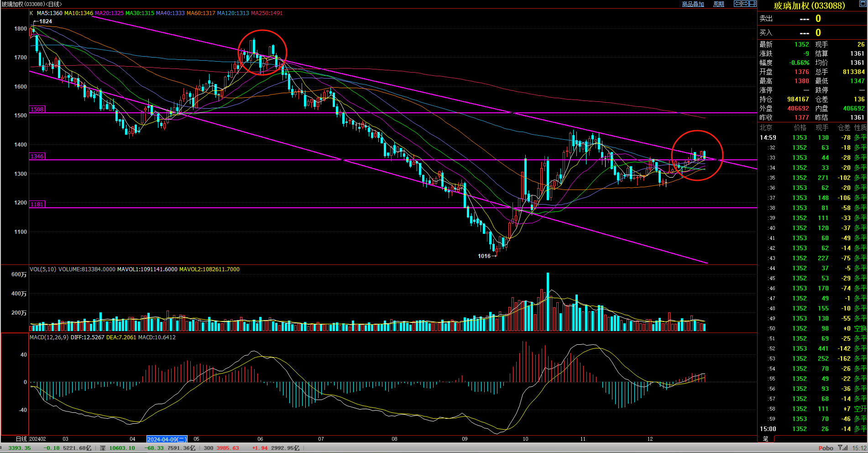Open the 商品叠加 overlay link
The image size is (868, 453).
(x=693, y=4)
